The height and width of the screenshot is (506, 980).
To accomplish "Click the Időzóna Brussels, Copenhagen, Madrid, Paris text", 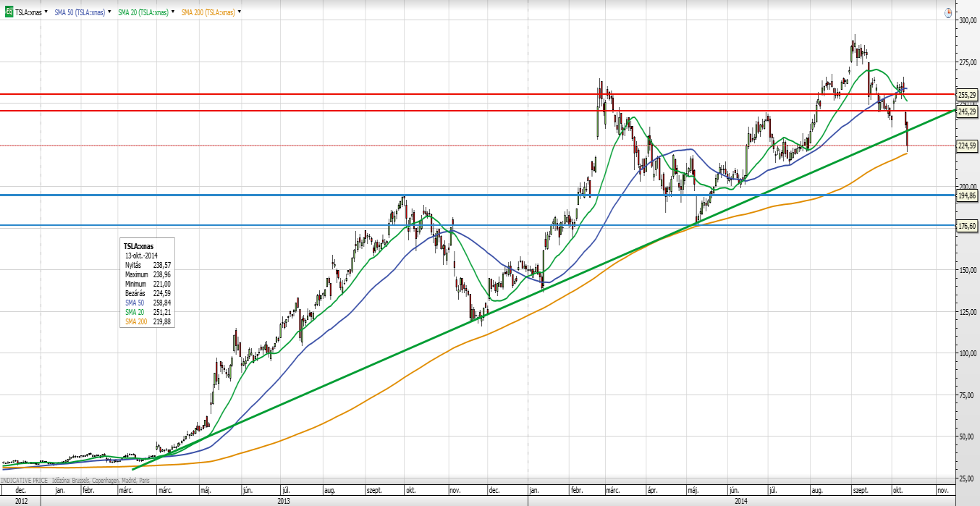I will (99, 480).
